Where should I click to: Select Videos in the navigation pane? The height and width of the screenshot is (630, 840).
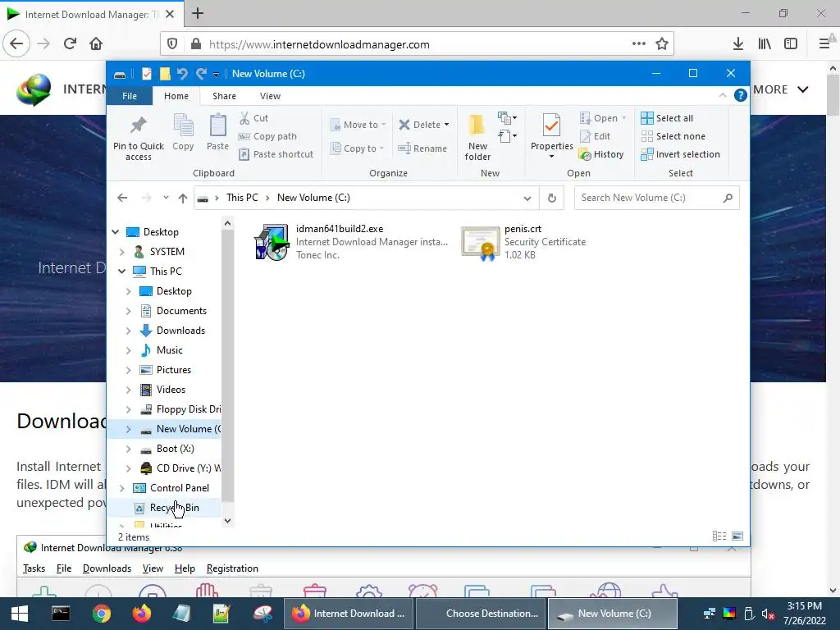[x=162, y=390]
